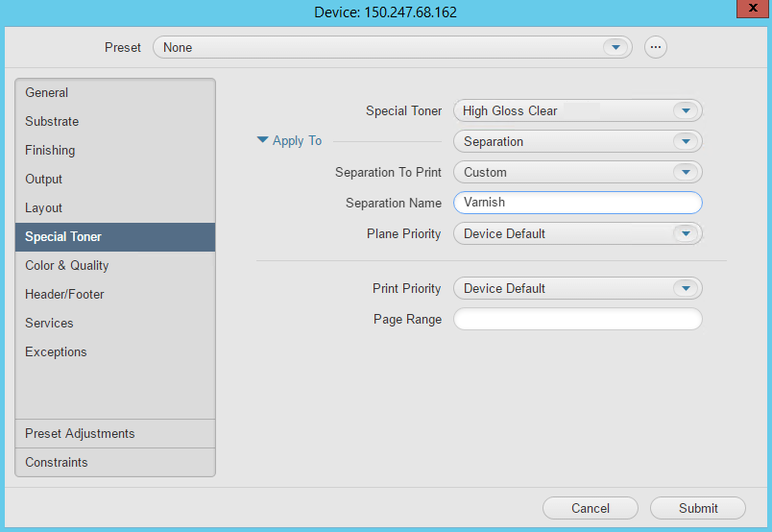Switch to Color & Quality tab
Image resolution: width=772 pixels, height=532 pixels.
[67, 265]
